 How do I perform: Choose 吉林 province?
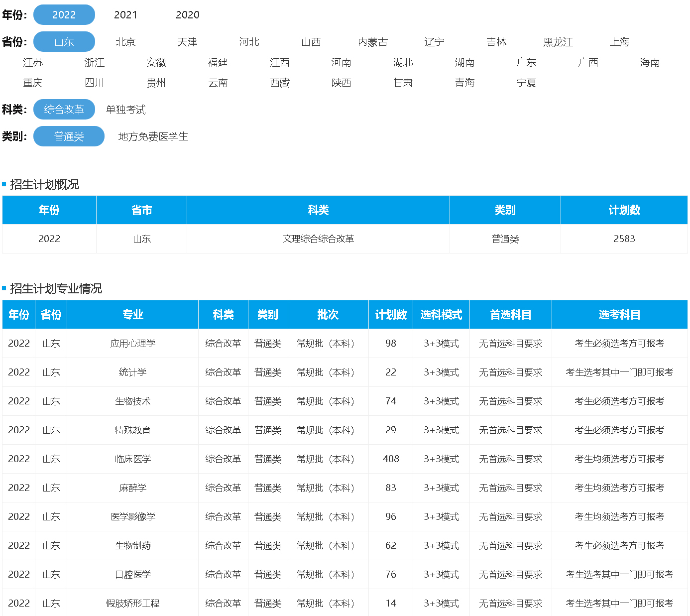pyautogui.click(x=496, y=42)
